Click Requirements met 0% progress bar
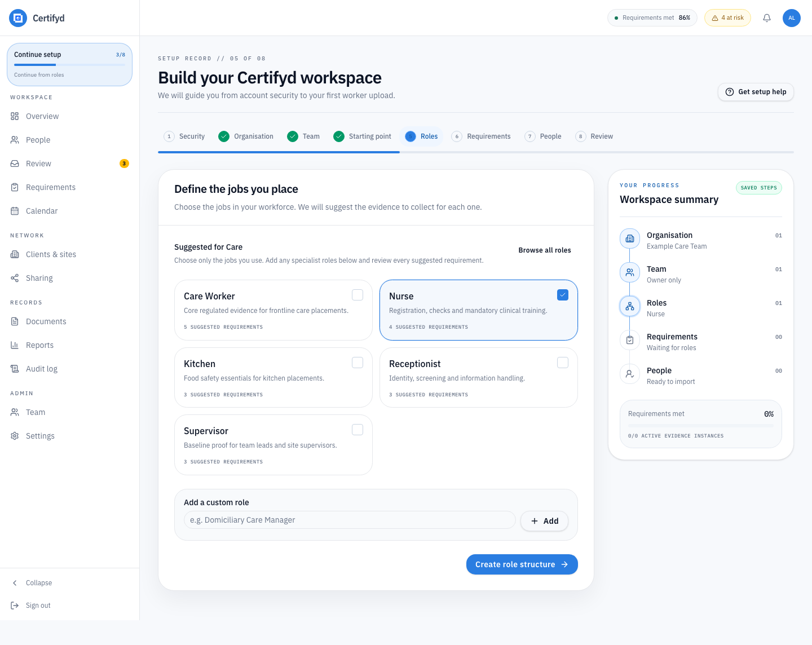 coord(701,426)
